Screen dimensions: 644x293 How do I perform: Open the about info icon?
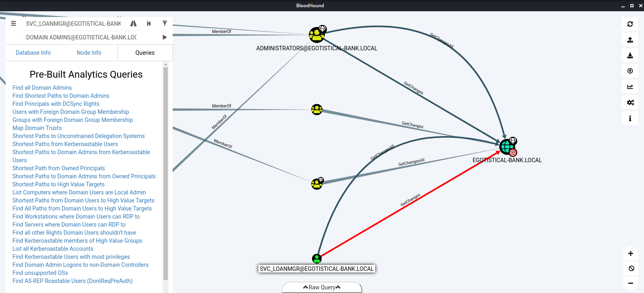[x=630, y=118]
